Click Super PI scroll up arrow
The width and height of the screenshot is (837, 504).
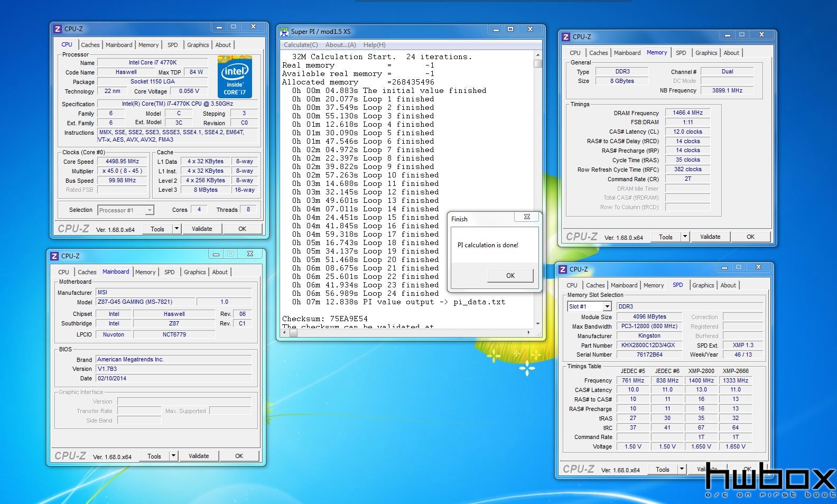click(538, 55)
